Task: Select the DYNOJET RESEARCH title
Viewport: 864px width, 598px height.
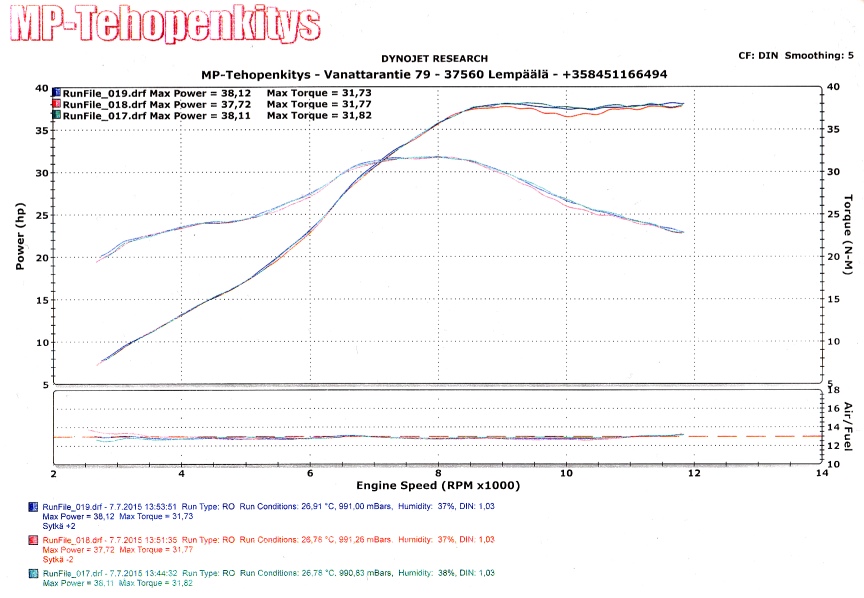Action: [433, 60]
